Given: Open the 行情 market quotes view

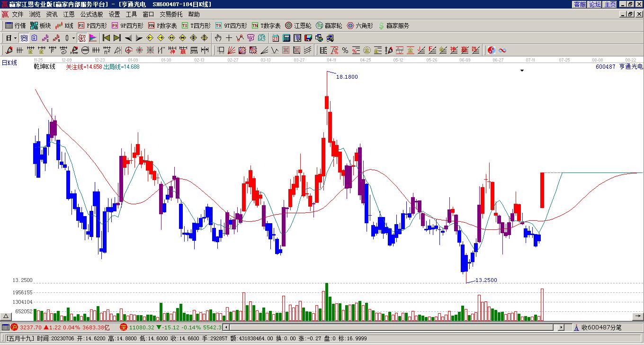Looking at the screenshot, I should (16, 26).
